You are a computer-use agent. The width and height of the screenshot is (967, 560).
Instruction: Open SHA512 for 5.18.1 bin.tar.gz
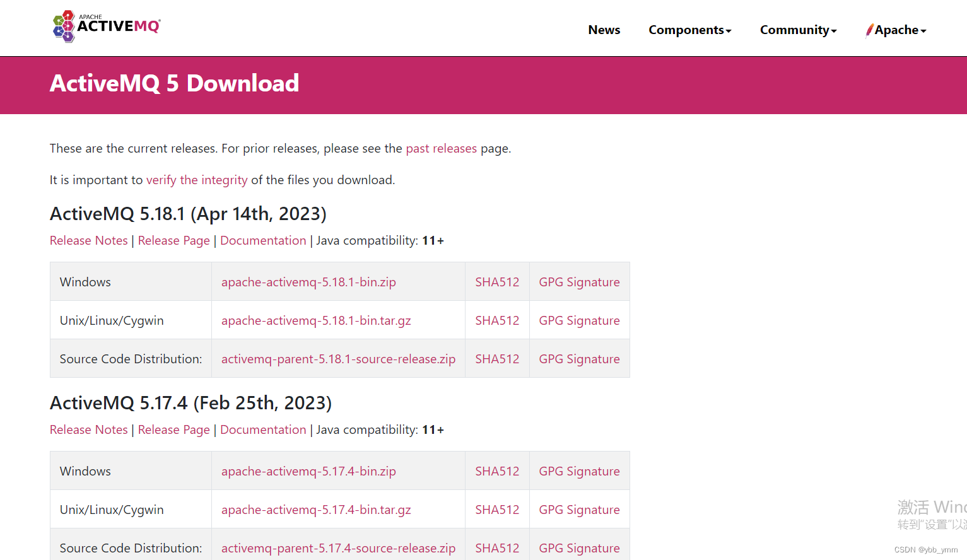click(497, 320)
